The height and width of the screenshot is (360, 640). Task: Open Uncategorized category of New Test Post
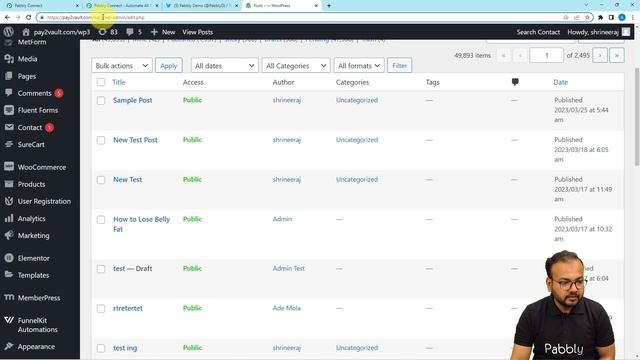[357, 140]
